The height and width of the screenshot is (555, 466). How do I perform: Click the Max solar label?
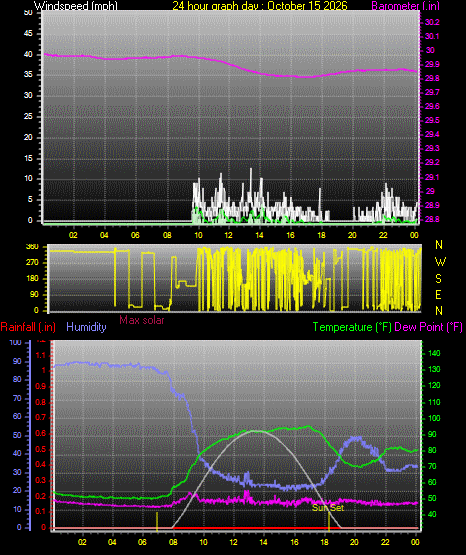point(142,320)
